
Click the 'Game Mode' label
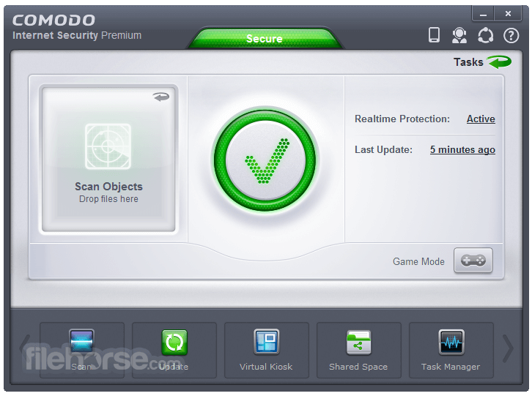pyautogui.click(x=418, y=261)
